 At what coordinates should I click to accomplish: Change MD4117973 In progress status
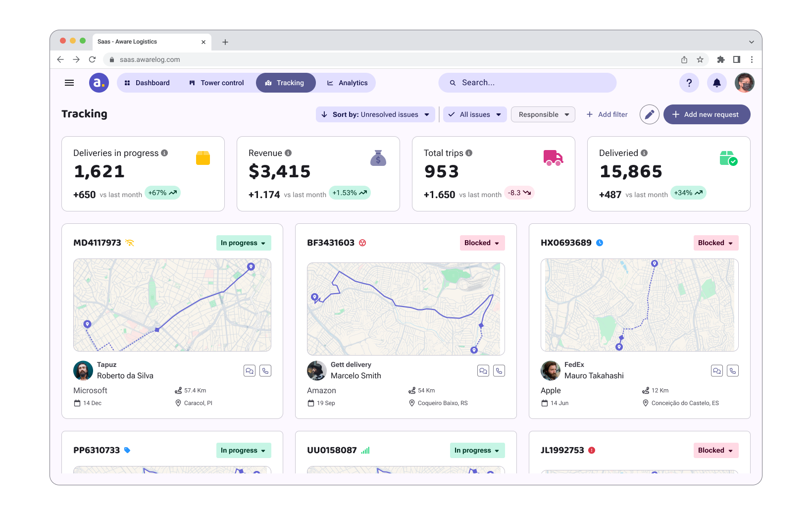pos(244,243)
